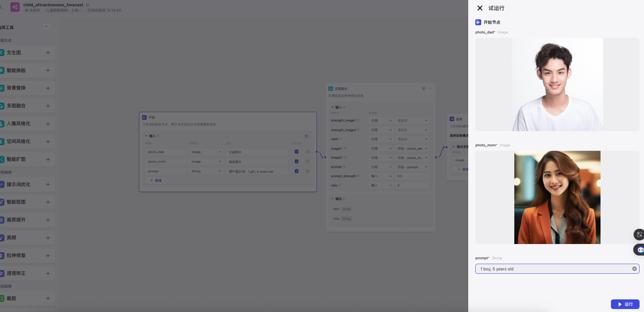
Task: Add the 透视矫正 tool
Action: [x=48, y=273]
